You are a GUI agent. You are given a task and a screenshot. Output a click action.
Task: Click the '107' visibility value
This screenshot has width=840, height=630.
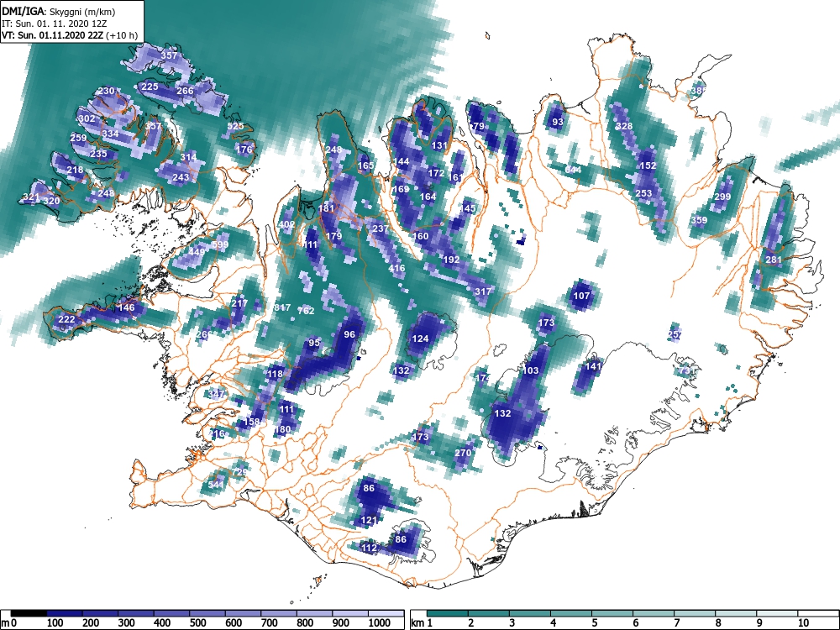point(581,296)
